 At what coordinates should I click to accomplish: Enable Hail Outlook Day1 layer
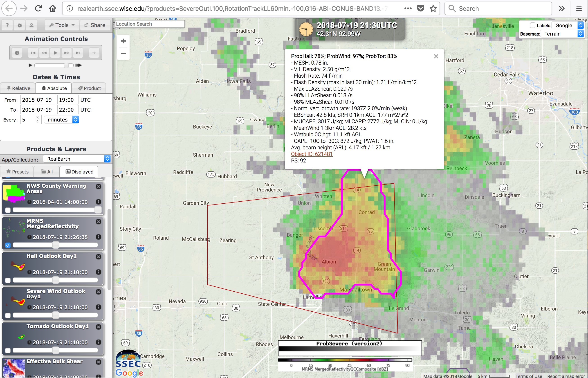coord(8,280)
